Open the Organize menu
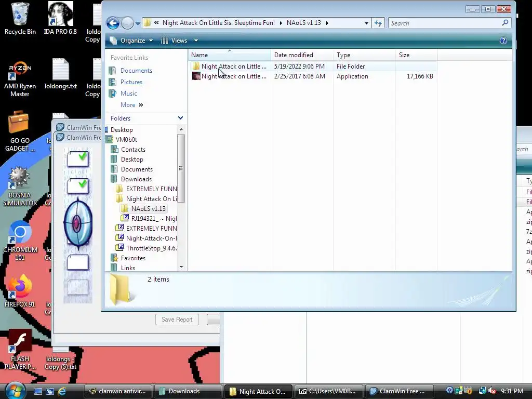 coord(131,41)
